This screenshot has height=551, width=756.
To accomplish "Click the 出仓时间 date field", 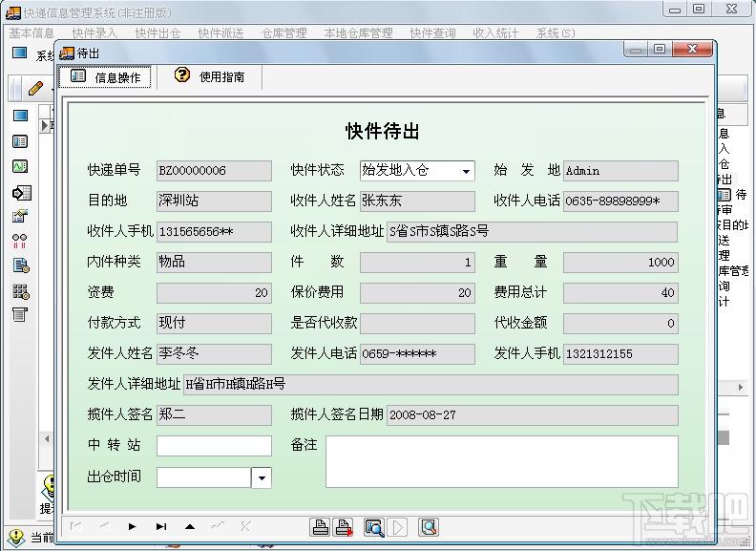I will pos(204,477).
